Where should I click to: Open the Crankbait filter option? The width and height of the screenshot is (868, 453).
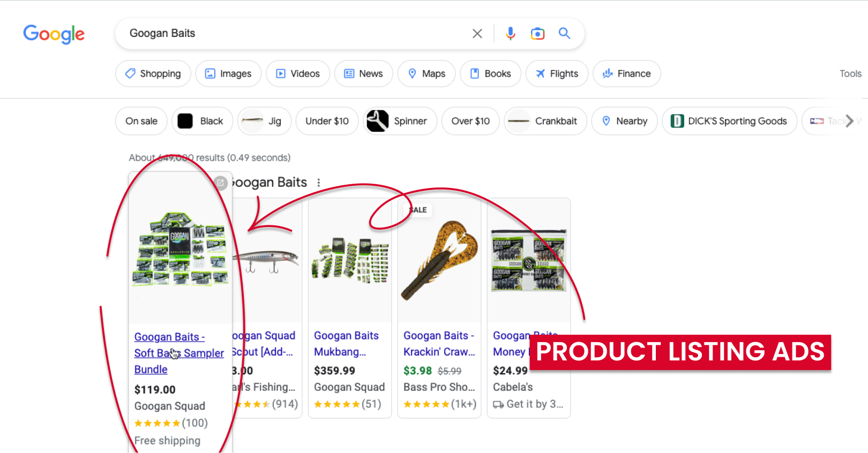[545, 121]
